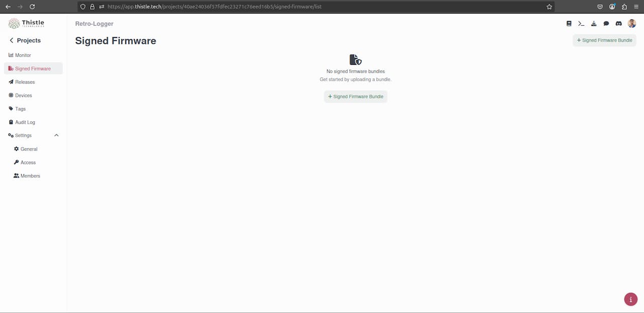Open the chat bubble icon in header

(606, 24)
